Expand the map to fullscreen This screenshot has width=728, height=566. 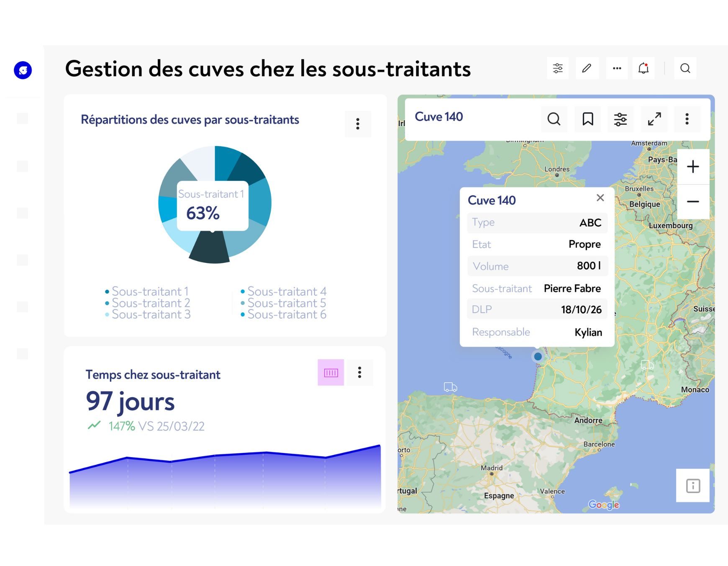coord(654,119)
